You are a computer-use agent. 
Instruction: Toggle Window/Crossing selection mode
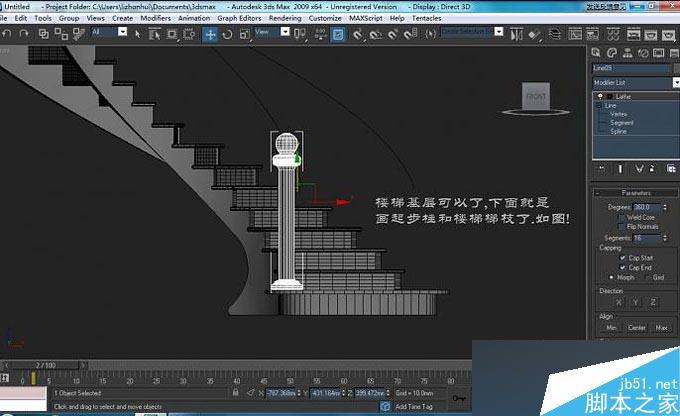[x=189, y=34]
